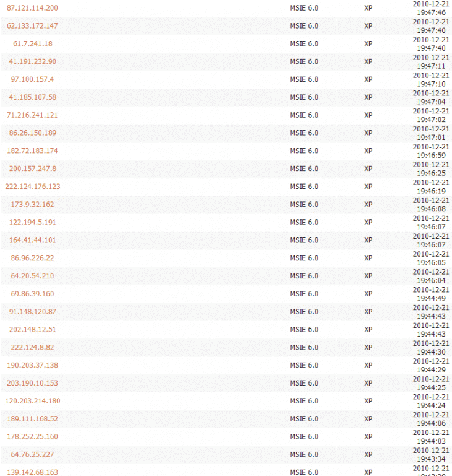
Task: Open the 202.148.12.51 link
Action: 32,330
